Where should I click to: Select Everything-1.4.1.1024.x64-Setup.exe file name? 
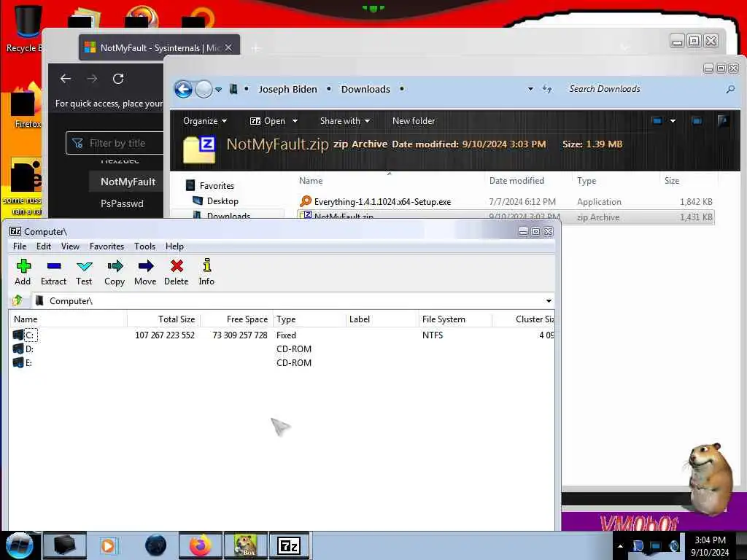coord(382,202)
